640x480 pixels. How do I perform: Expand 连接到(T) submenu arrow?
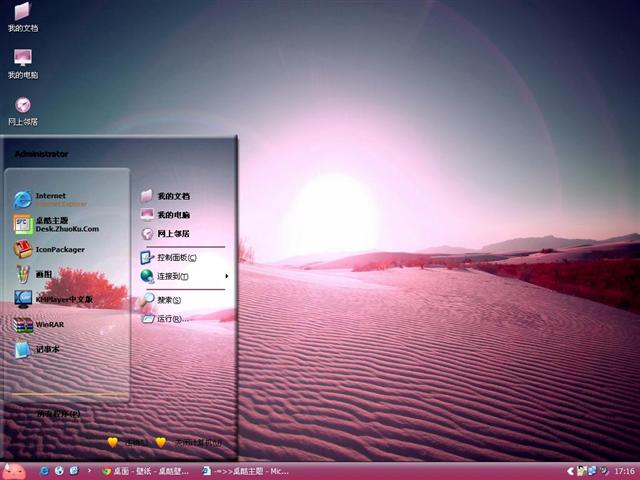tap(227, 276)
